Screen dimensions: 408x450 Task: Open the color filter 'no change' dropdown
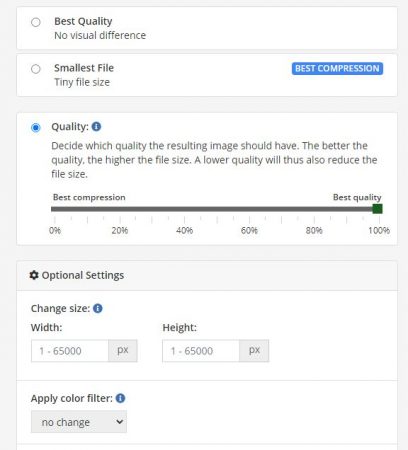click(79, 422)
